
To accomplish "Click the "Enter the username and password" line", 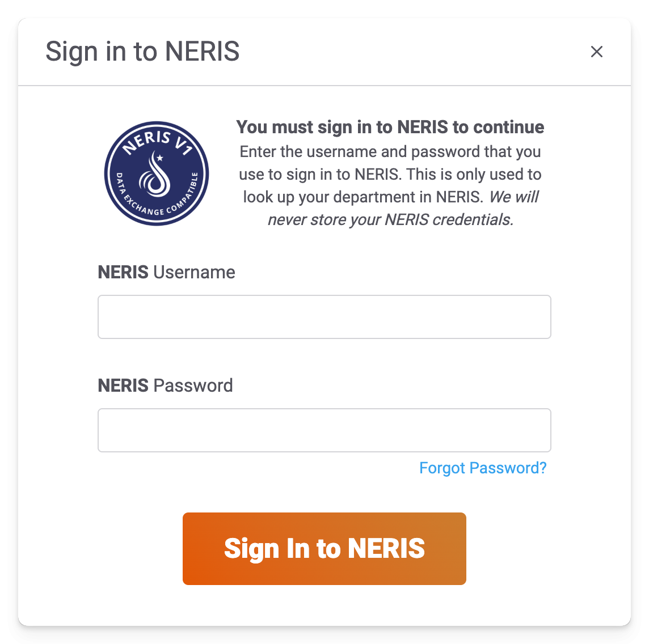I will click(390, 151).
